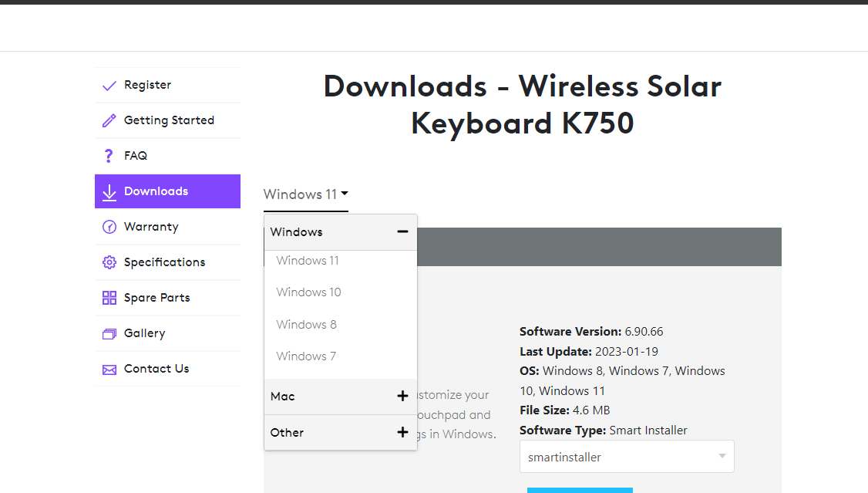The height and width of the screenshot is (493, 868).
Task: Click the File Size 4.6 MB text
Action: [564, 410]
